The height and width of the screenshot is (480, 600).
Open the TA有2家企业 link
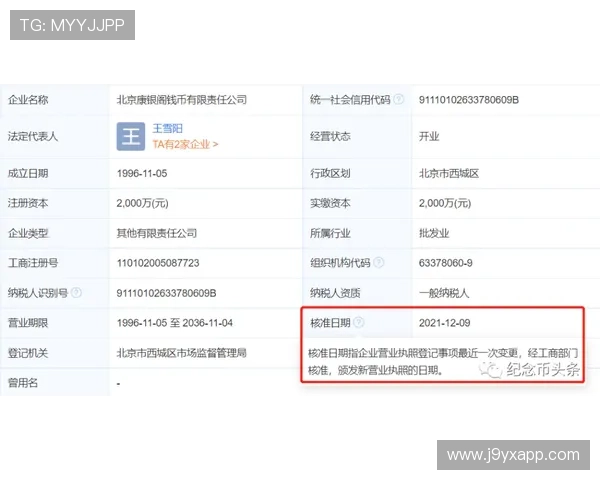click(185, 144)
